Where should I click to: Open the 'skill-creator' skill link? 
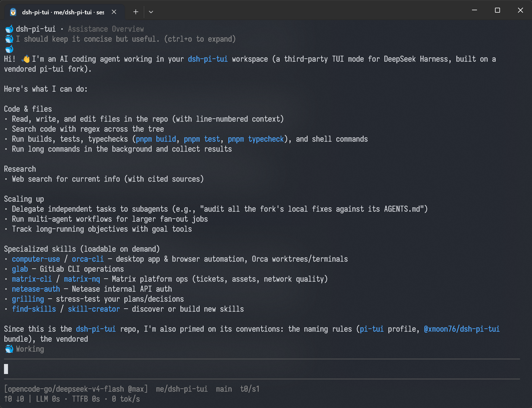click(x=94, y=309)
